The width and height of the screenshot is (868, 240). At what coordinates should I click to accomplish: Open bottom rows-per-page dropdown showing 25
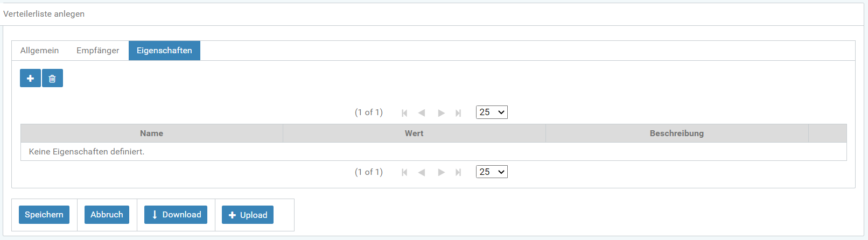[492, 172]
